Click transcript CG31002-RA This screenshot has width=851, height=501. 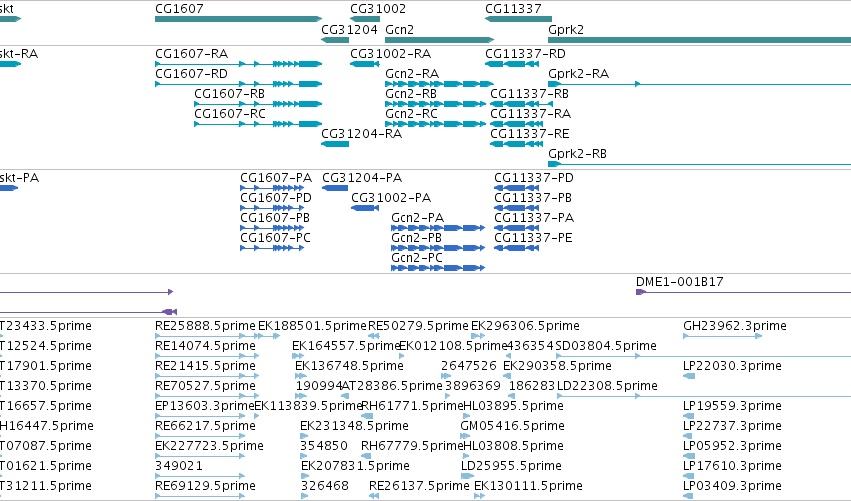(x=365, y=64)
